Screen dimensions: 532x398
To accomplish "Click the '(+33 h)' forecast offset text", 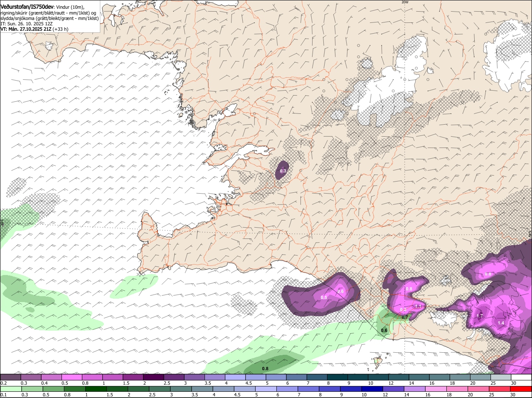I will coord(61,29).
